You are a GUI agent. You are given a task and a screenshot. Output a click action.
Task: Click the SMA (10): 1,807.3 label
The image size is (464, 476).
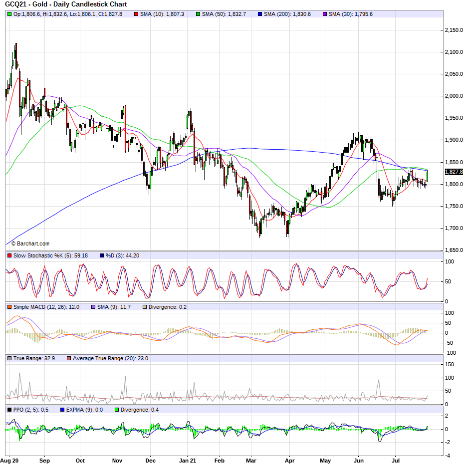pos(162,14)
